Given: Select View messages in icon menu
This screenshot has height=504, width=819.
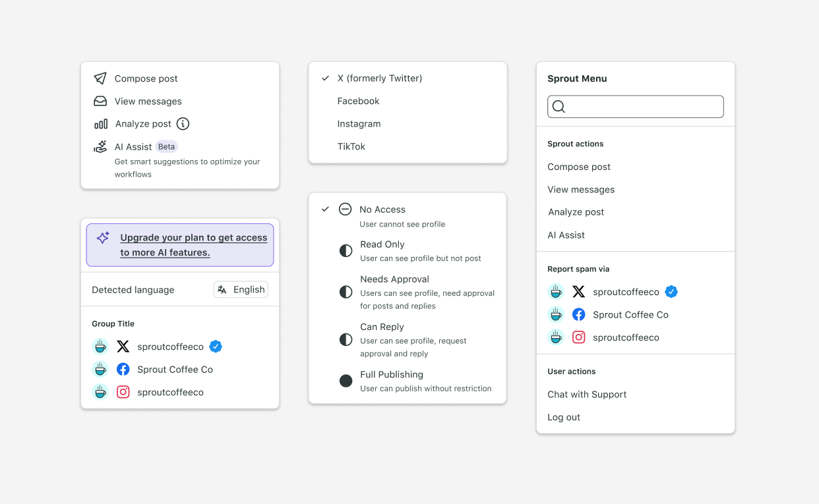Looking at the screenshot, I should click(180, 101).
